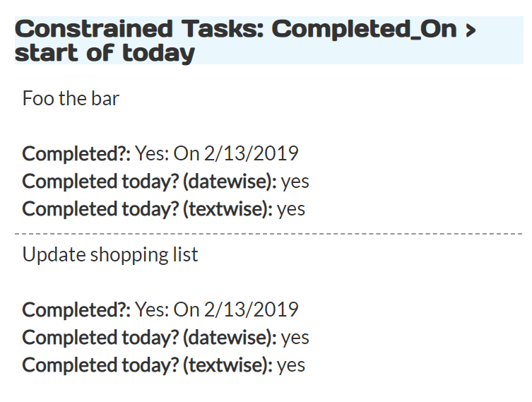Click 'Completed?:' label under Update shopping list
This screenshot has width=532, height=402.
(76, 309)
